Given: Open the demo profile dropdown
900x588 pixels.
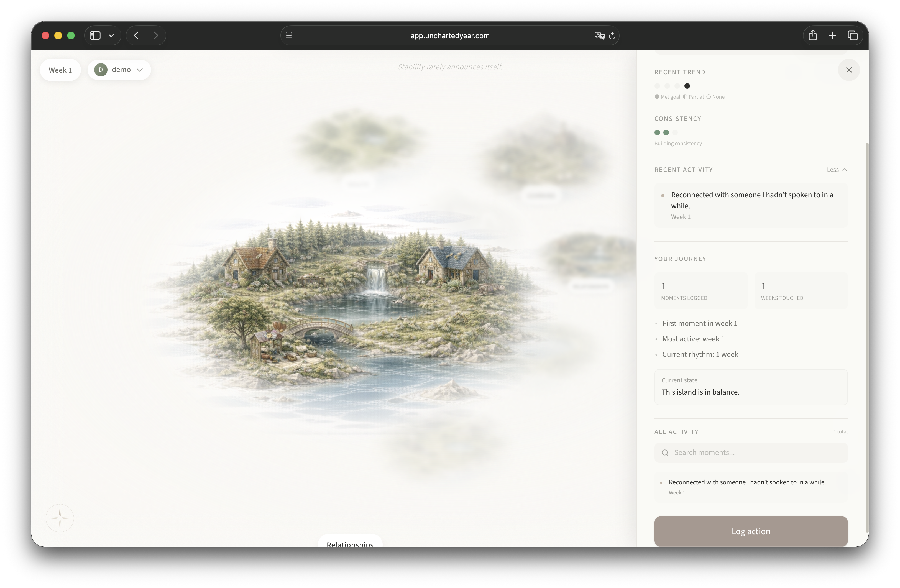Looking at the screenshot, I should [x=140, y=70].
